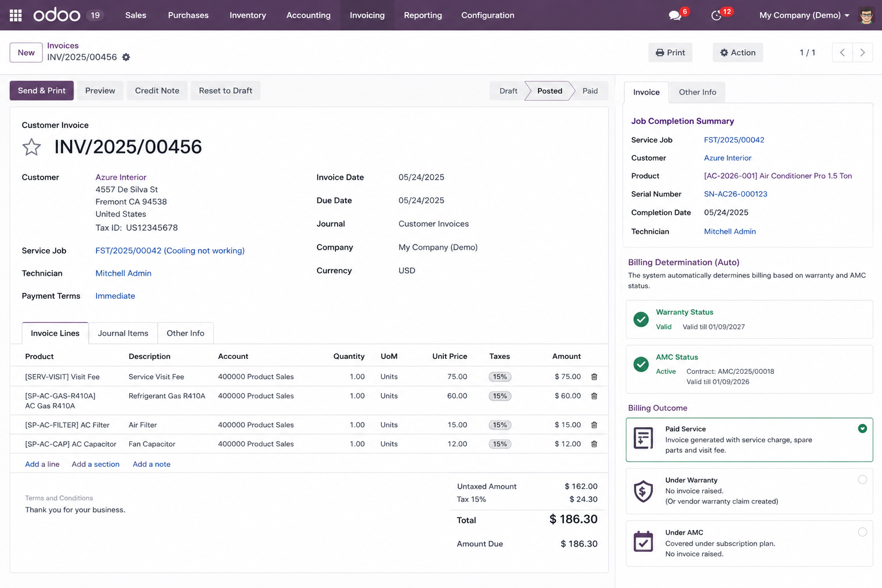
Task: Open the My Company (Demo) switcher dropdown
Action: (x=804, y=15)
